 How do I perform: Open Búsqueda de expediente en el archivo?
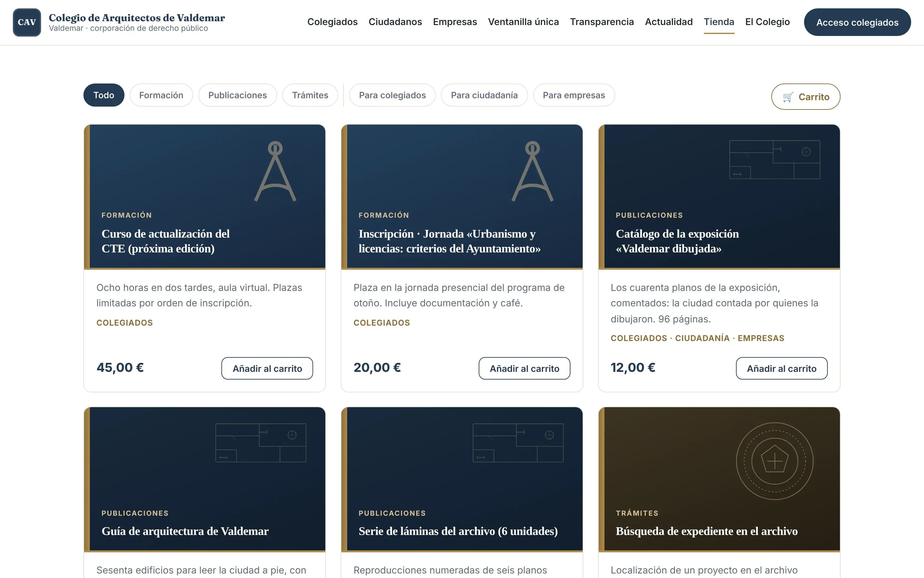[x=706, y=531]
